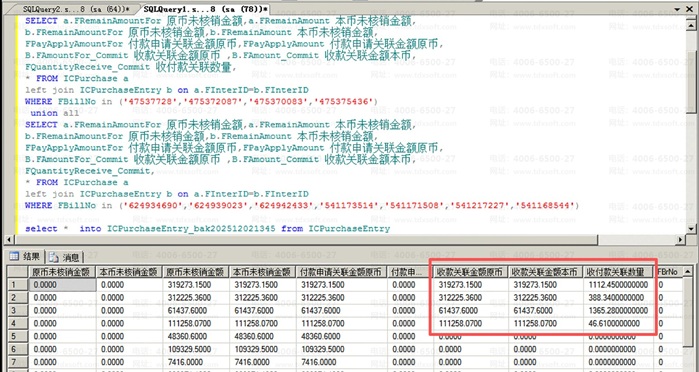Click the query editor horizontal scrollbar thumb
The image size is (699, 372).
point(307,240)
